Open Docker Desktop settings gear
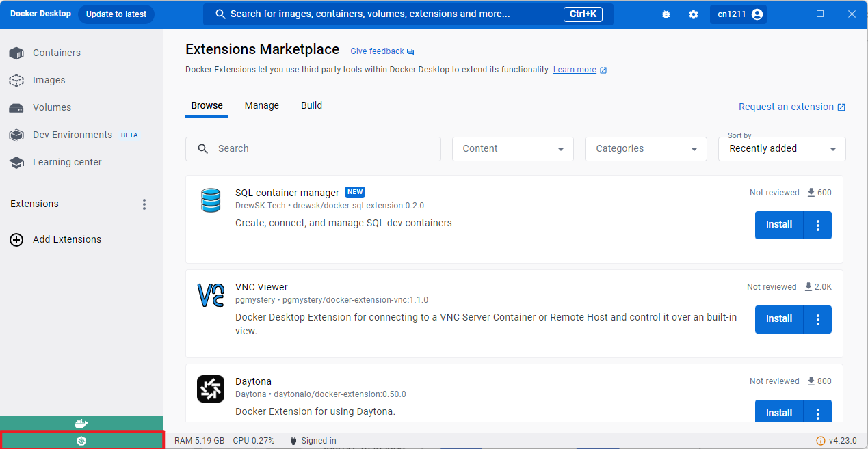 693,14
